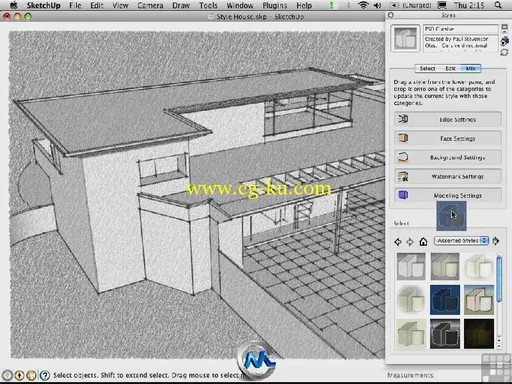Click the style name input field
This screenshot has height=384, width=512.
tap(461, 29)
